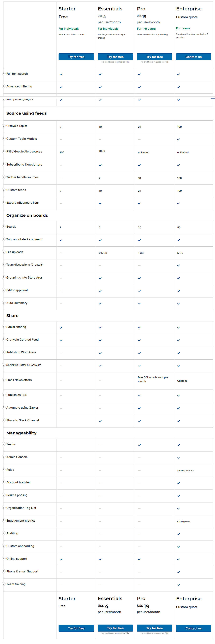Click Try for free under Pro plan
The width and height of the screenshot is (215, 644).
coord(154,57)
